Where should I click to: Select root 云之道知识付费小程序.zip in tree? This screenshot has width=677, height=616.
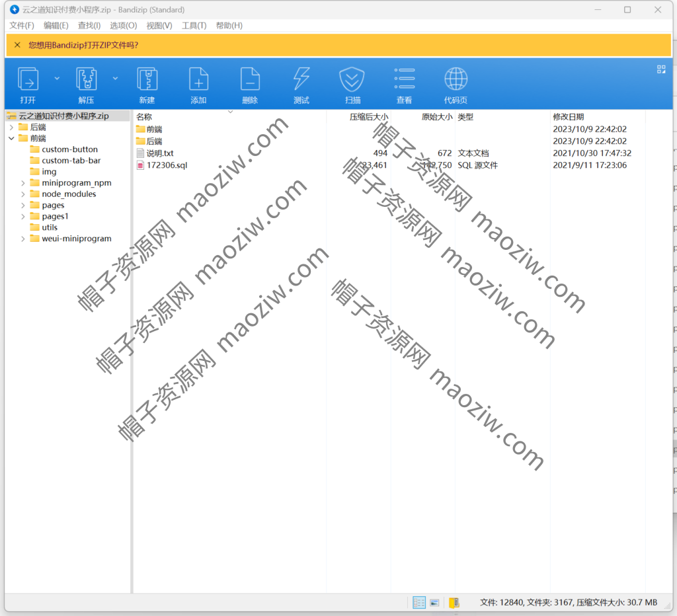[63, 116]
